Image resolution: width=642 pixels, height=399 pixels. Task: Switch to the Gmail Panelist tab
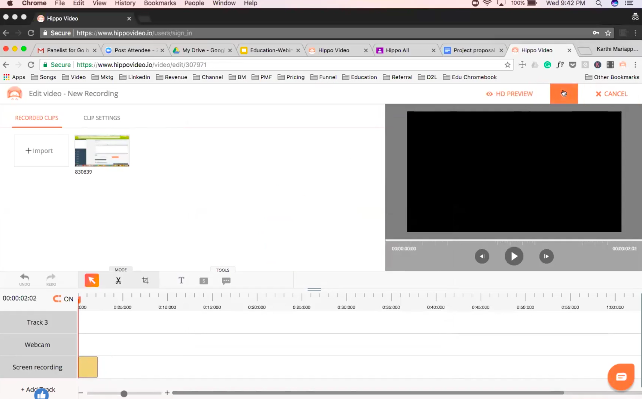(x=66, y=50)
